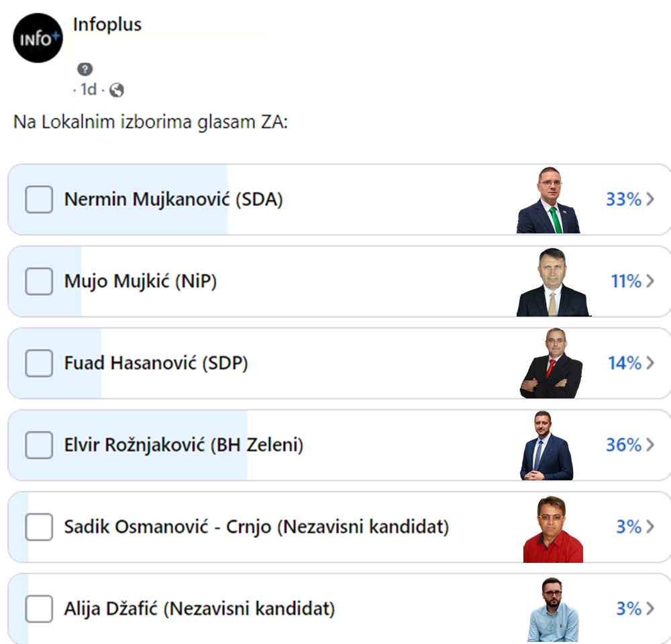Screen dimensions: 671x644
Task: Open the Infoplus page name link
Action: click(107, 25)
